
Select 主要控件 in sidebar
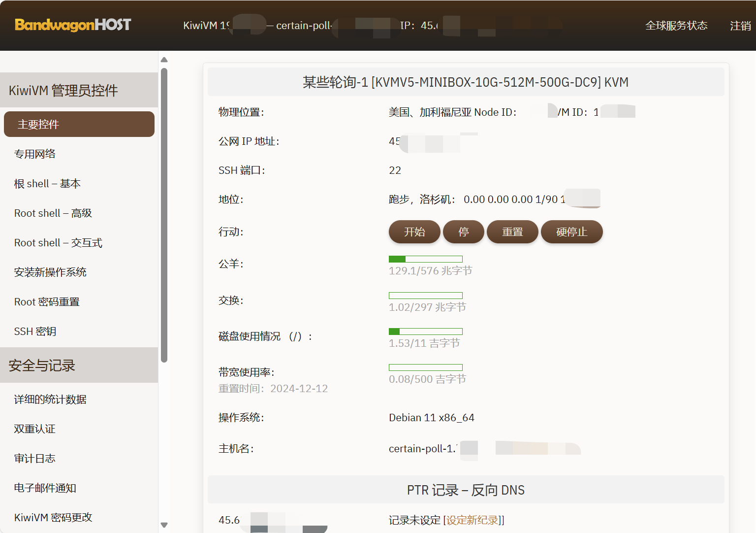79,124
